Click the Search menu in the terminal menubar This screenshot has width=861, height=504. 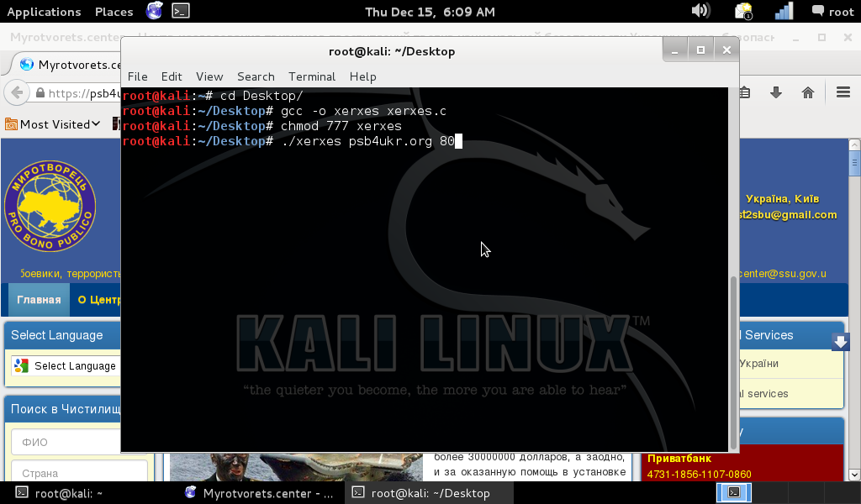click(x=256, y=76)
